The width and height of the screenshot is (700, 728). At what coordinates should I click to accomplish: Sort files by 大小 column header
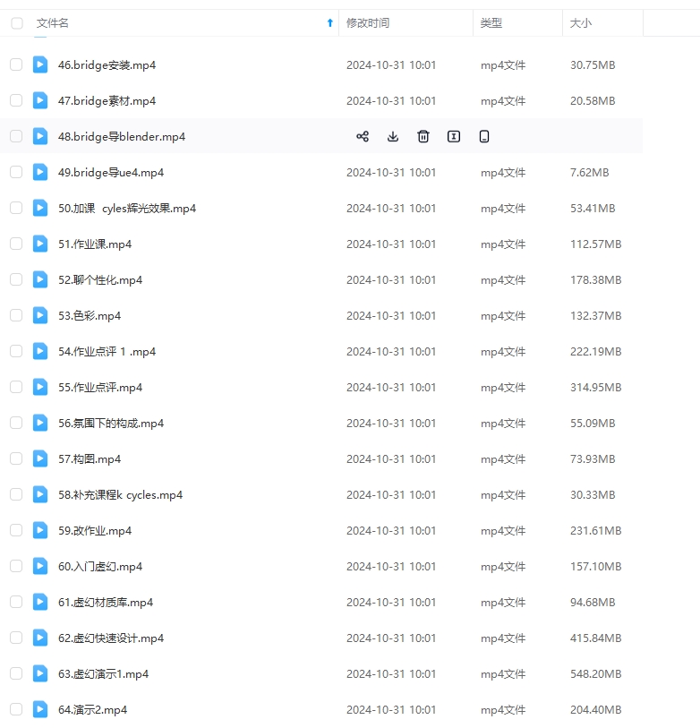point(581,23)
